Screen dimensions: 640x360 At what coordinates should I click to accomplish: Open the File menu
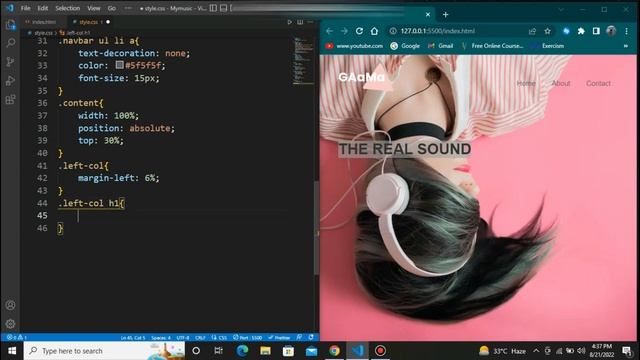click(25, 8)
